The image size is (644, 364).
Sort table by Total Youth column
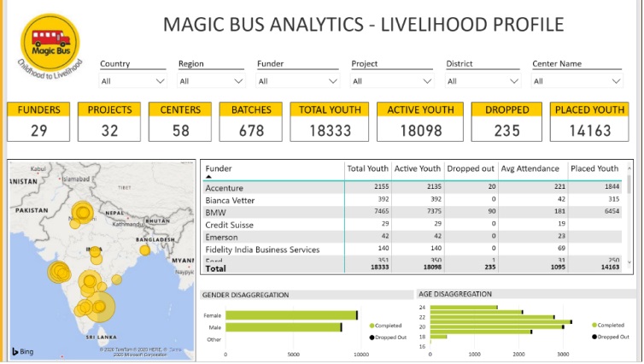click(368, 168)
